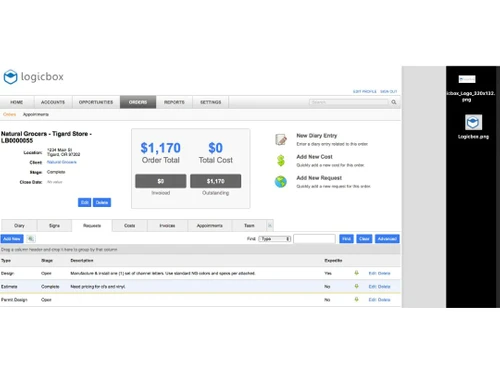Click the Estimate row type cell
Viewport: 500px width, 375px height.
coord(9,286)
